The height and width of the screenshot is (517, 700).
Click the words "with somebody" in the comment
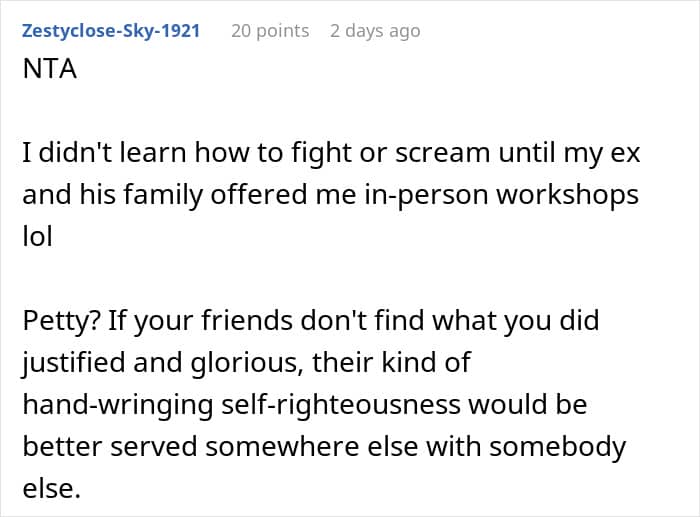[x=526, y=447]
